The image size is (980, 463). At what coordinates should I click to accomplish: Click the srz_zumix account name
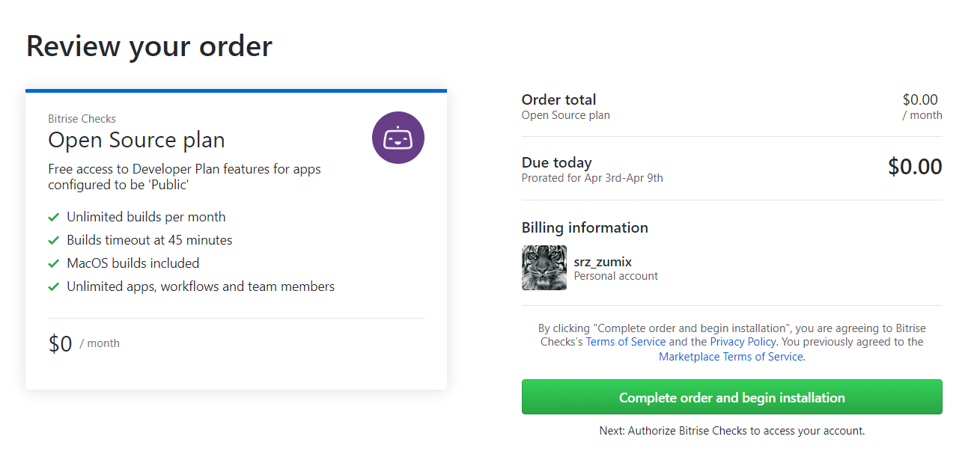click(x=603, y=261)
